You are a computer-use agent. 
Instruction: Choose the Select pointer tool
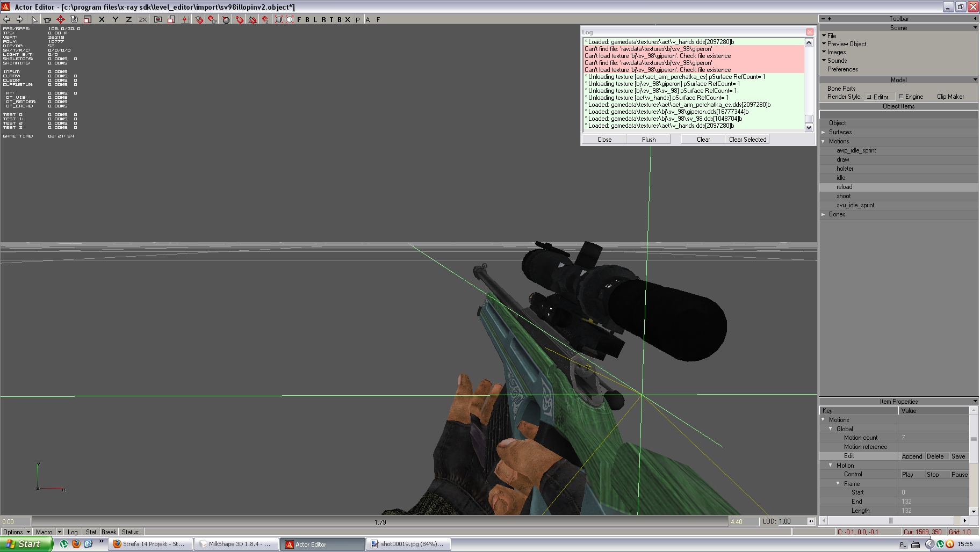coord(34,19)
